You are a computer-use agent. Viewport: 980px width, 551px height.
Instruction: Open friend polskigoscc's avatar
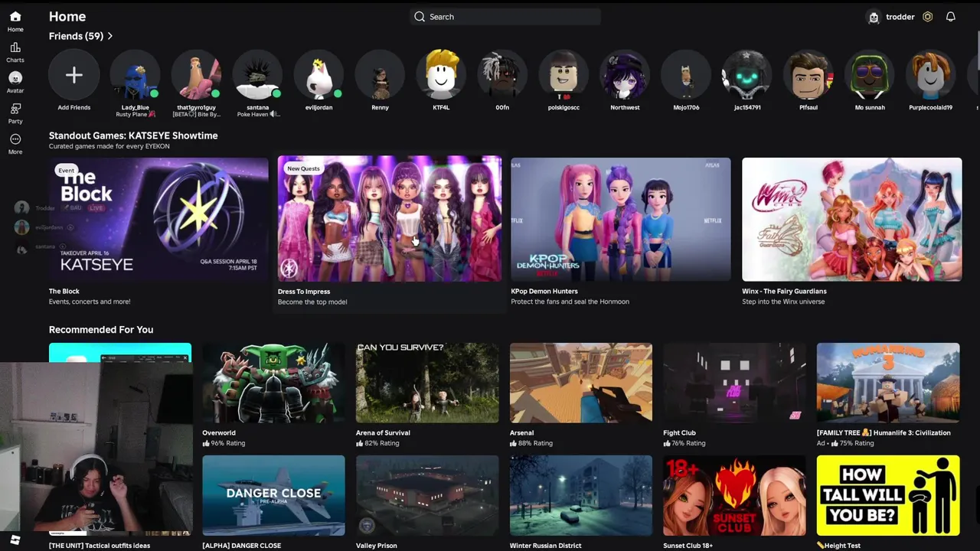(563, 75)
